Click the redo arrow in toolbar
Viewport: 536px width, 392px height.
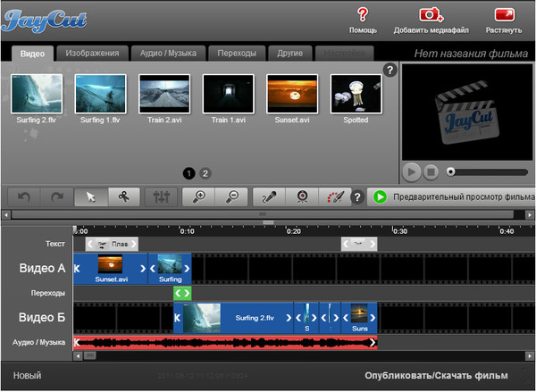coord(57,196)
